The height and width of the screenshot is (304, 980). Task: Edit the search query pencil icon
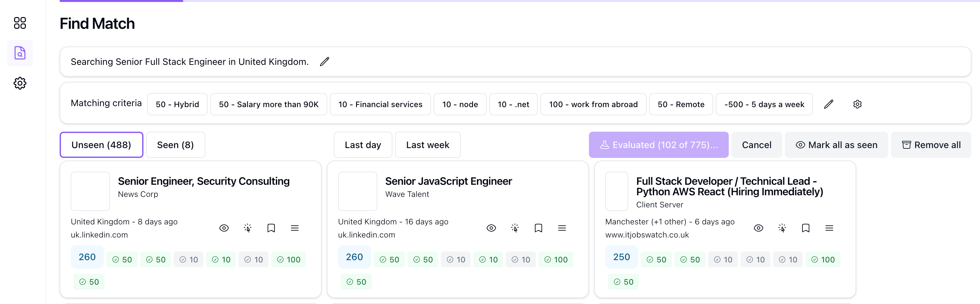325,62
